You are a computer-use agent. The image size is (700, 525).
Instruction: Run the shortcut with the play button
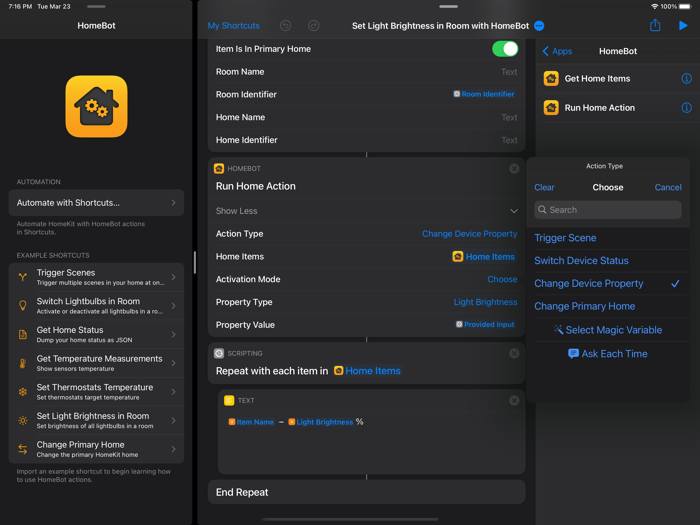[x=683, y=25]
